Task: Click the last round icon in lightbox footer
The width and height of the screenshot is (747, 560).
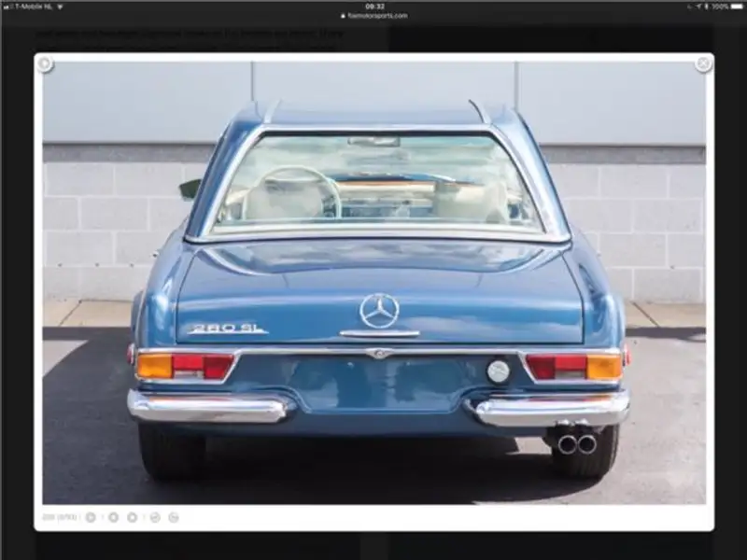Action: (x=174, y=517)
